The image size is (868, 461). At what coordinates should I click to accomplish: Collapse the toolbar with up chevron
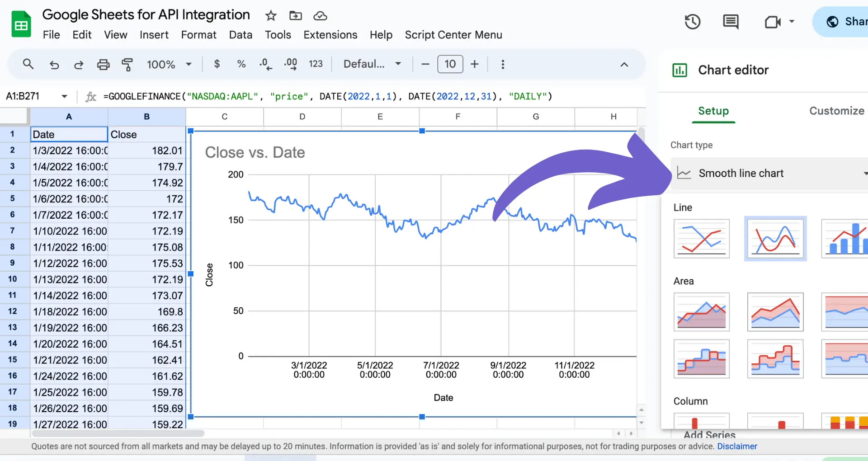pyautogui.click(x=624, y=64)
